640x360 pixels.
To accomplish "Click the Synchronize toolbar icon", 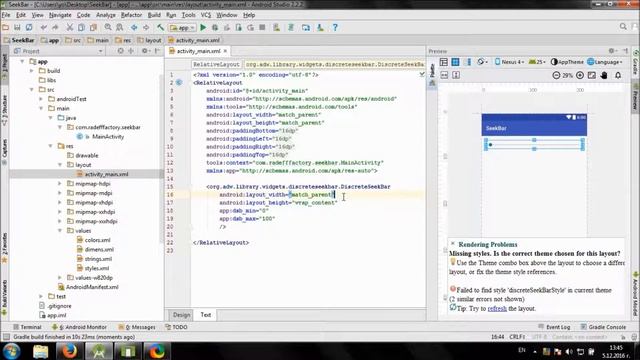I will (29, 27).
